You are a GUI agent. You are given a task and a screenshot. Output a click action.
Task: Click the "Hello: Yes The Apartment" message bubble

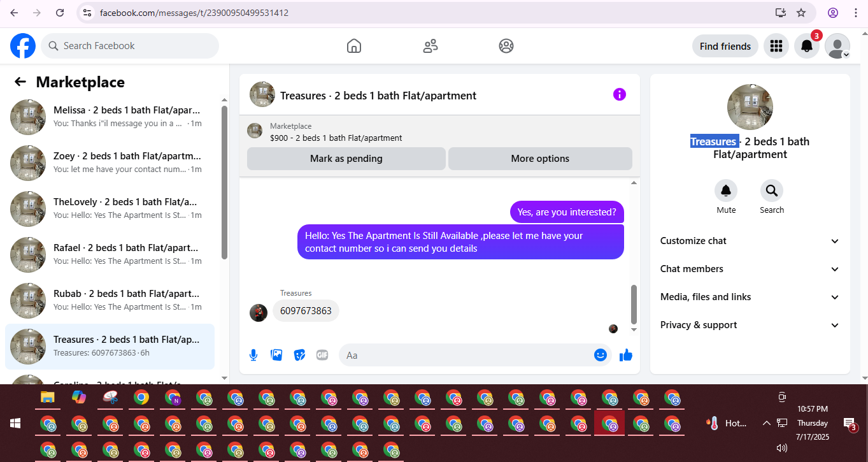coord(460,242)
